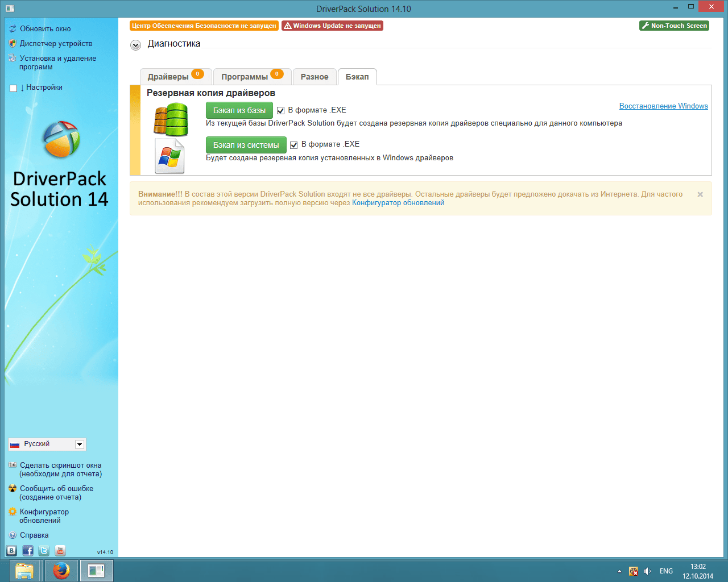The height and width of the screenshot is (582, 728).
Task: Launch Firefox from the taskbar
Action: 61,571
